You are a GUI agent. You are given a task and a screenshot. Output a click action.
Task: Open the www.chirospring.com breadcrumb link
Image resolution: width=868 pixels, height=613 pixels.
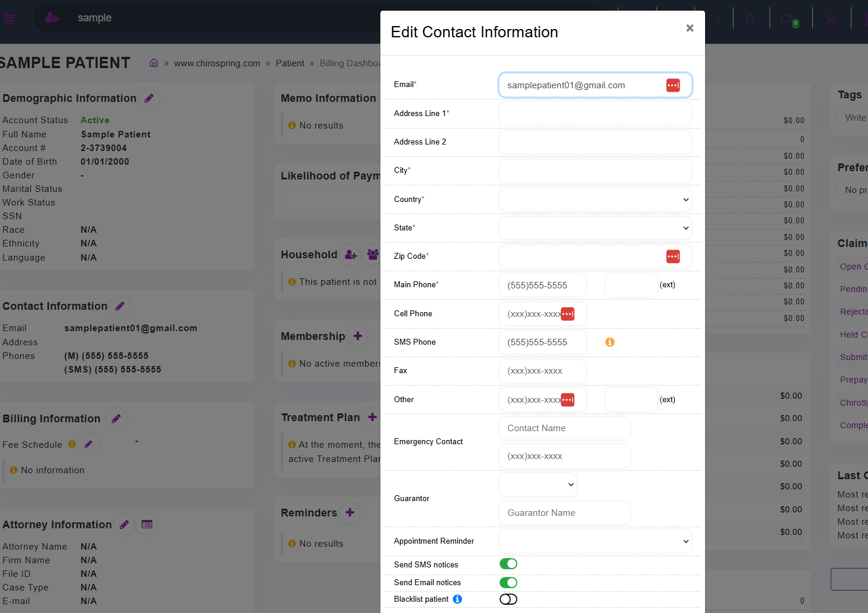[x=217, y=63]
